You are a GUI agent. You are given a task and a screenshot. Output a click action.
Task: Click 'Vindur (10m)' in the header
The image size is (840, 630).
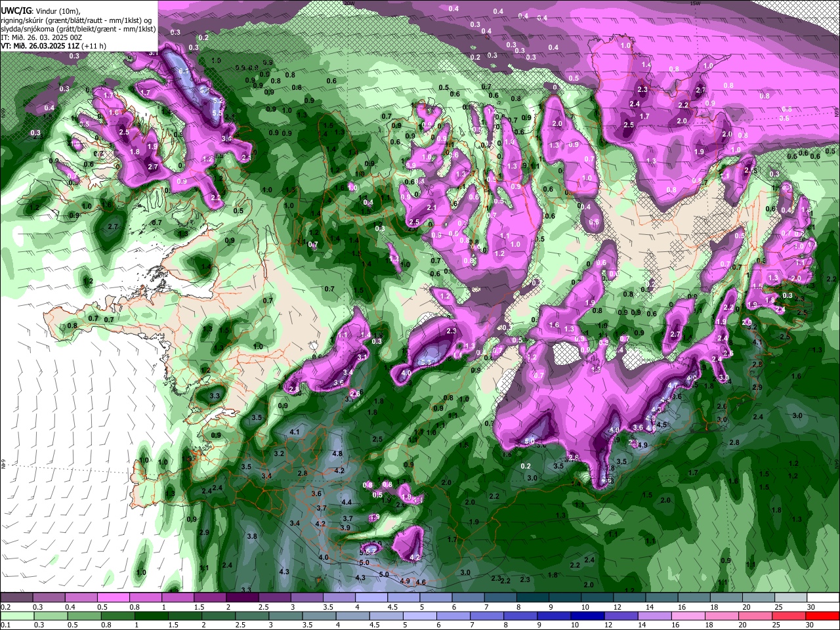59,11
